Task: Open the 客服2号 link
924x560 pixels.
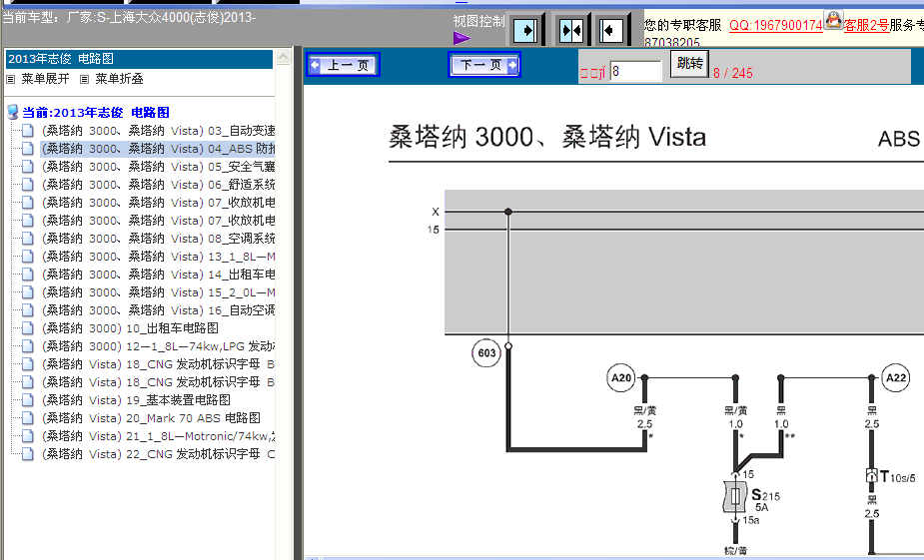Action: pyautogui.click(x=866, y=25)
